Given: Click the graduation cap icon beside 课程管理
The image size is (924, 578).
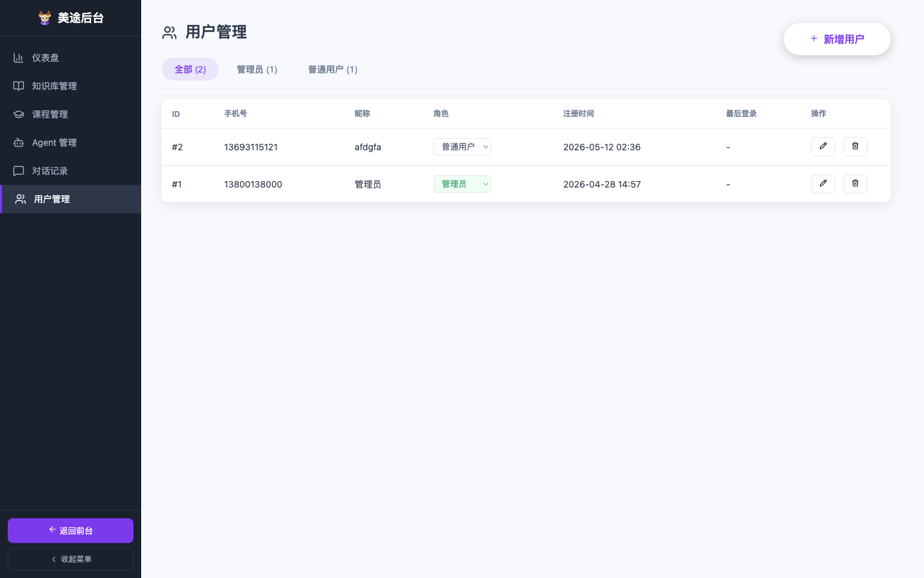Looking at the screenshot, I should click(x=19, y=114).
